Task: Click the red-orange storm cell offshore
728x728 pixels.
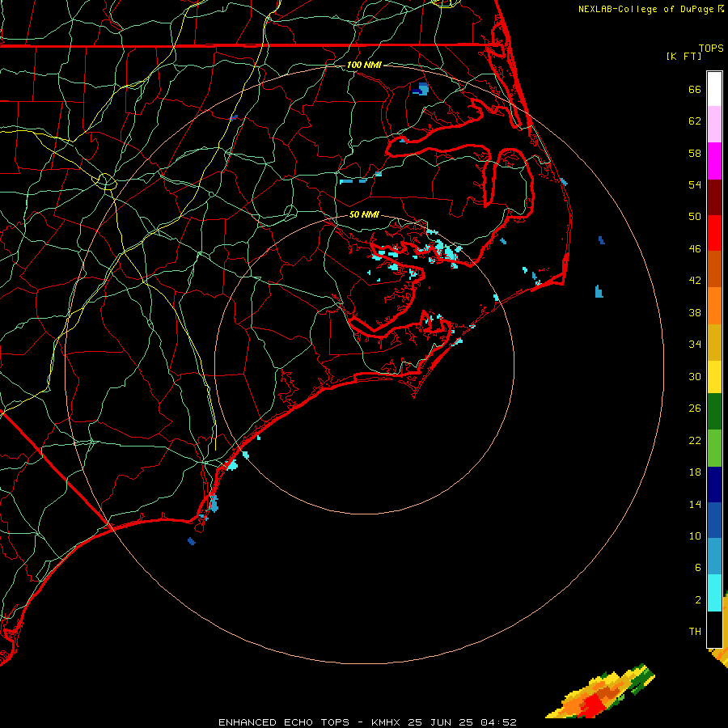Action: point(601,692)
